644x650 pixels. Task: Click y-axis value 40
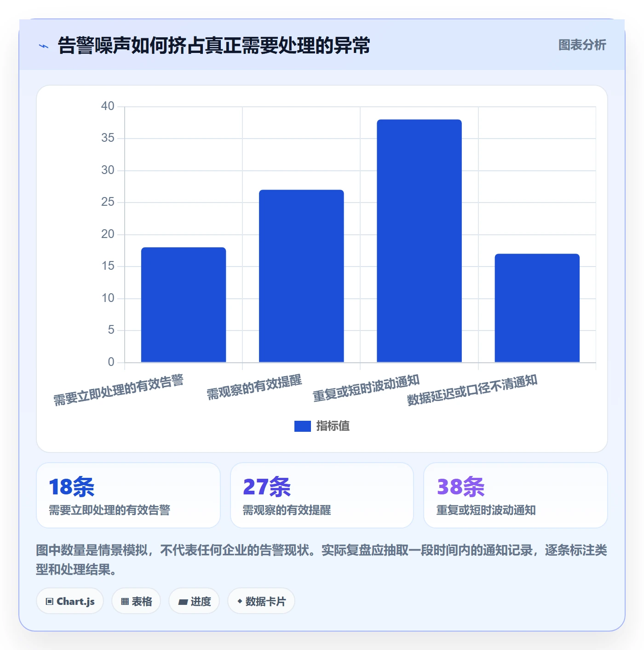tap(108, 106)
